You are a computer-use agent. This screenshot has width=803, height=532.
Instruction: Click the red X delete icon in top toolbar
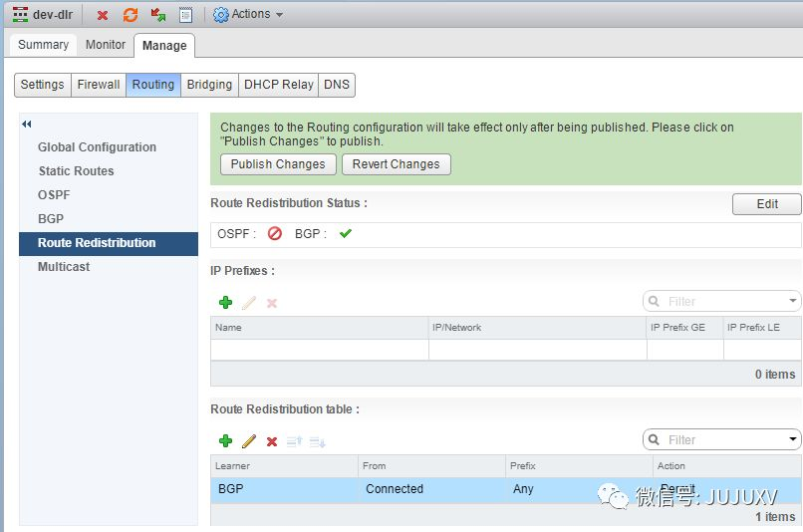103,15
